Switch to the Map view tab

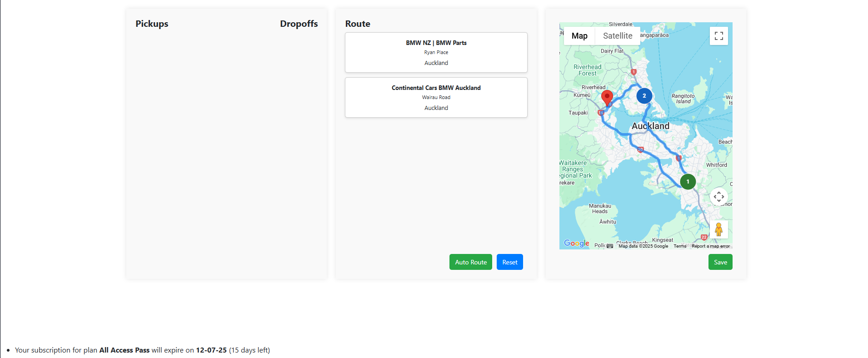[x=579, y=36]
